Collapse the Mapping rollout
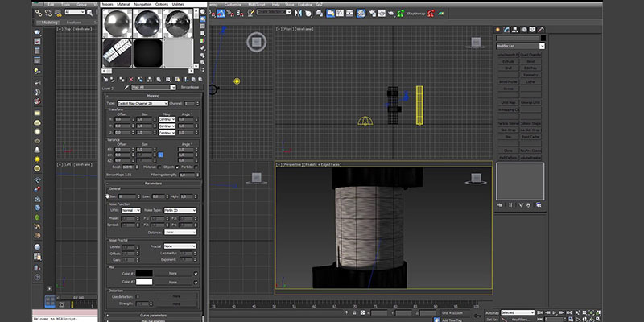 click(x=153, y=96)
